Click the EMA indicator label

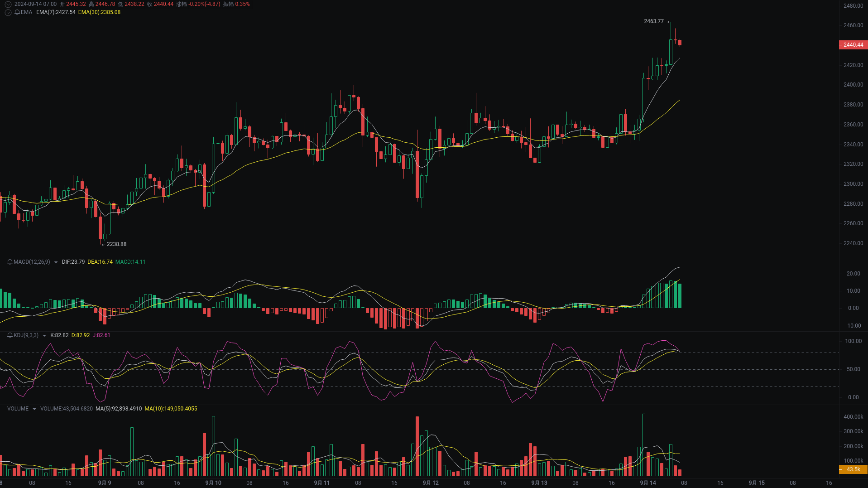[26, 13]
